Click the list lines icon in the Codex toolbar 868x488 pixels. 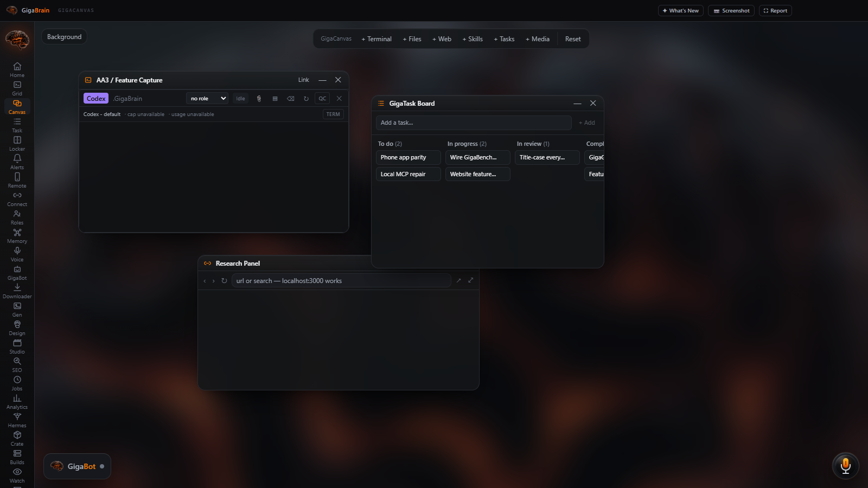[275, 99]
